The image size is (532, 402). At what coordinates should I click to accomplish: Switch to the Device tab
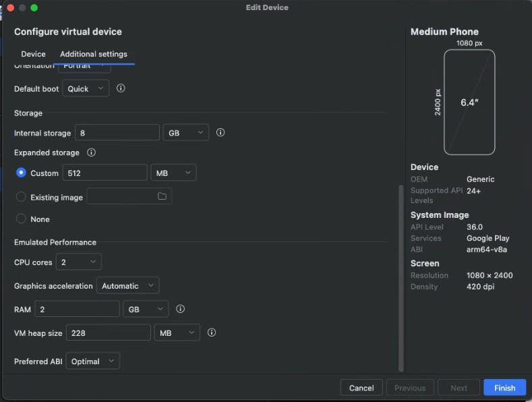pyautogui.click(x=33, y=54)
